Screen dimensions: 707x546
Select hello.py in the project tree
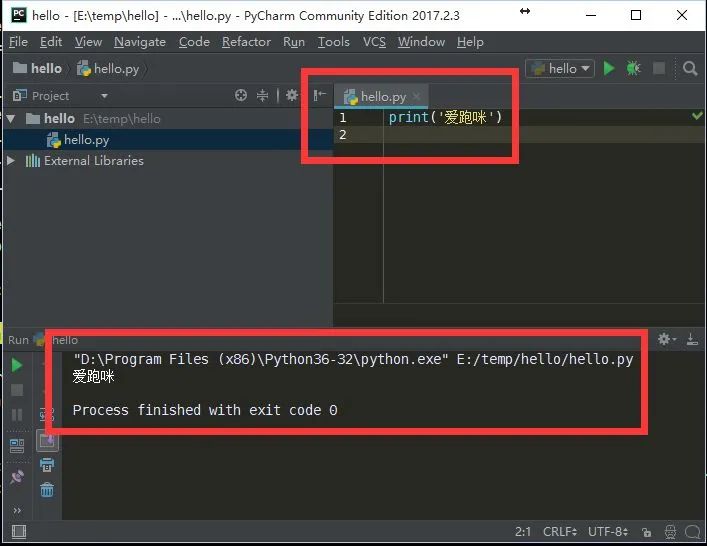tap(86, 140)
